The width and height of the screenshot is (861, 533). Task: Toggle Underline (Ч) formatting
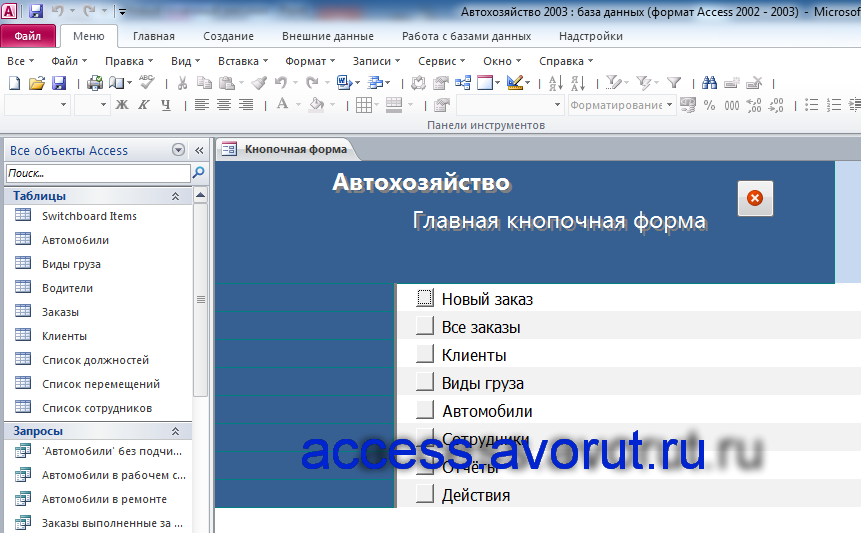[x=166, y=104]
